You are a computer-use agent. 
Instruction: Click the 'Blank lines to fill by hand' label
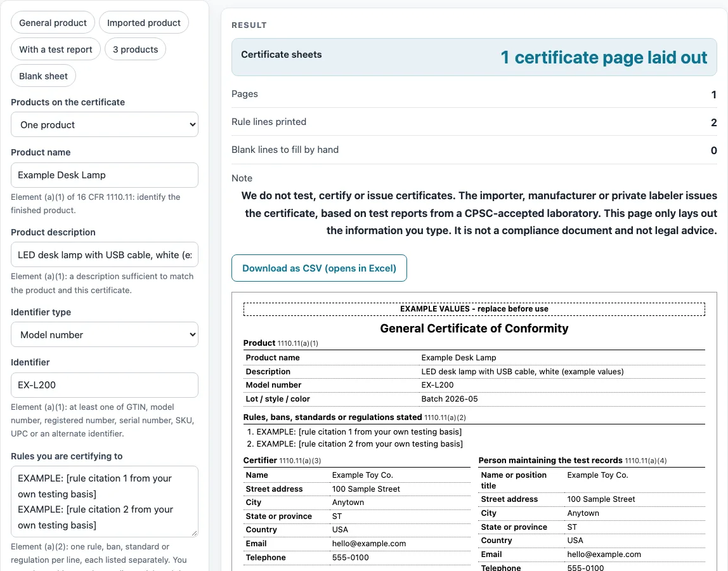(x=285, y=150)
